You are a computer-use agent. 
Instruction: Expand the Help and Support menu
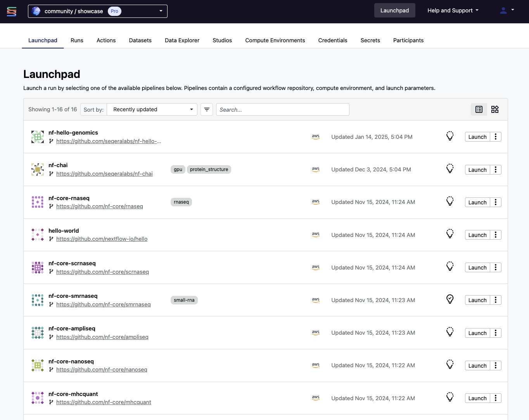(x=453, y=10)
